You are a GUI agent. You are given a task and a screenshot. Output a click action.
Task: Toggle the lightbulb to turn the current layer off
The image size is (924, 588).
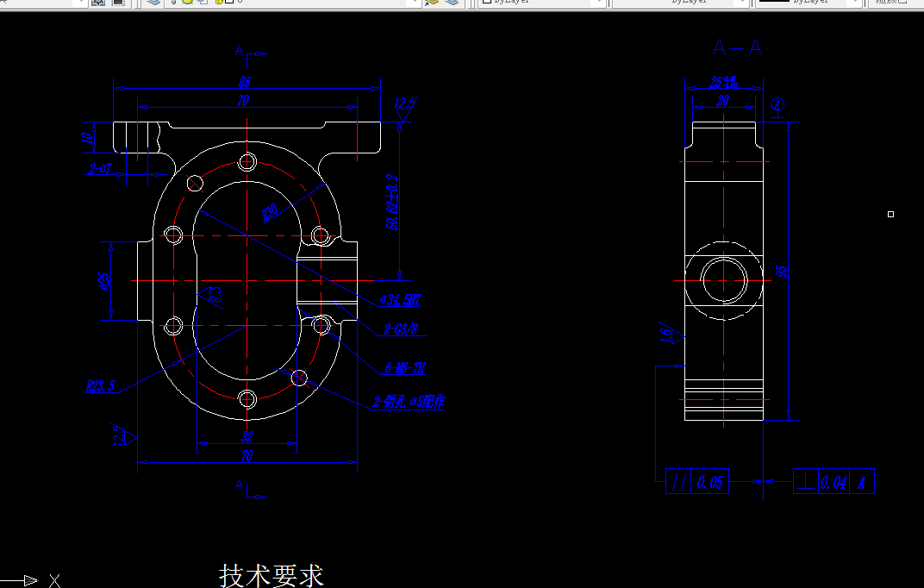pyautogui.click(x=174, y=3)
